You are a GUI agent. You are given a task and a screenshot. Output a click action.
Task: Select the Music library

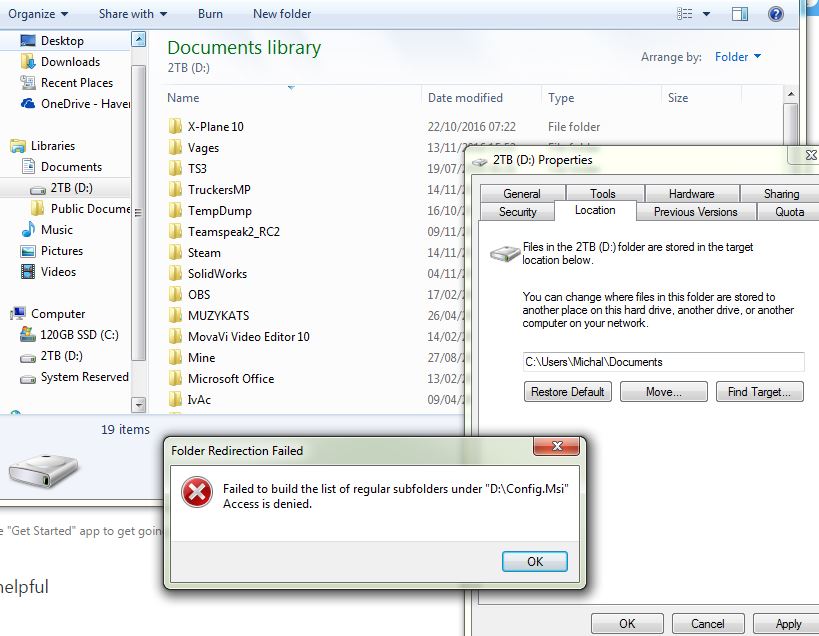(x=56, y=230)
